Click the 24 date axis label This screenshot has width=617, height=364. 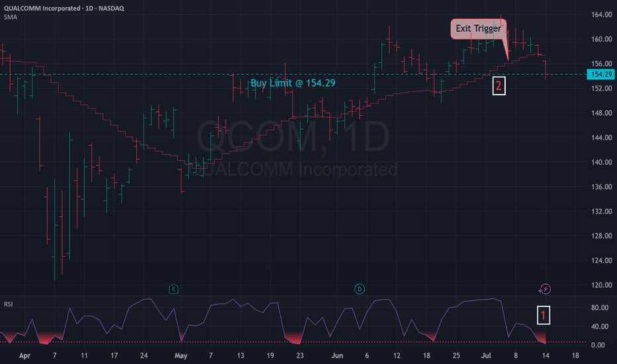coord(144,356)
